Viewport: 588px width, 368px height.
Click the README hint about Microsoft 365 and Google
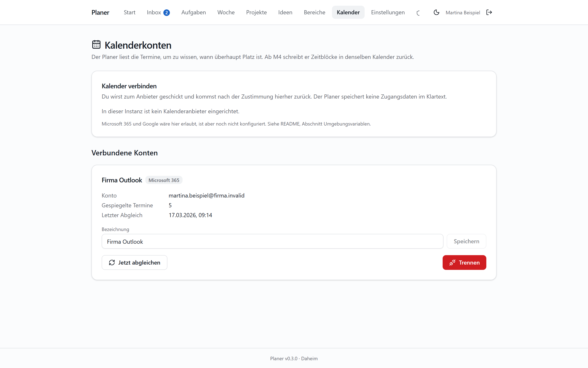pyautogui.click(x=236, y=124)
